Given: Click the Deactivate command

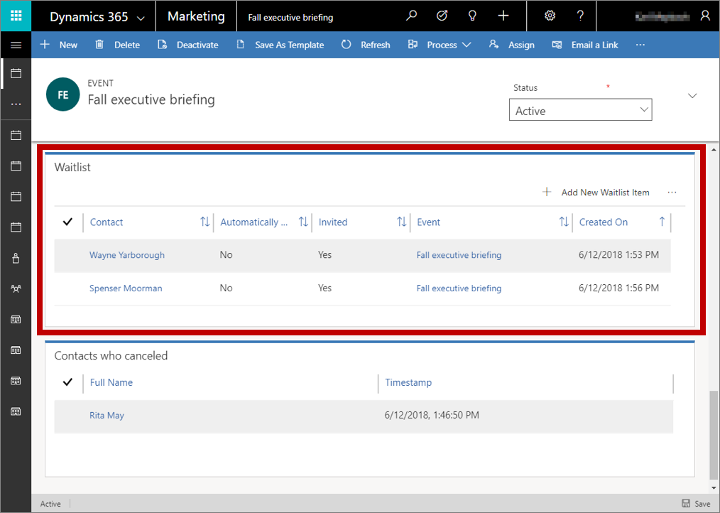Looking at the screenshot, I should click(x=188, y=45).
